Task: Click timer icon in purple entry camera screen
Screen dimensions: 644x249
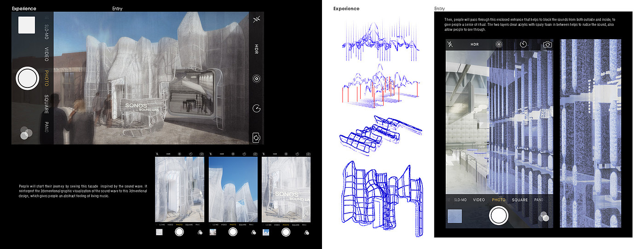Action: tap(523, 45)
